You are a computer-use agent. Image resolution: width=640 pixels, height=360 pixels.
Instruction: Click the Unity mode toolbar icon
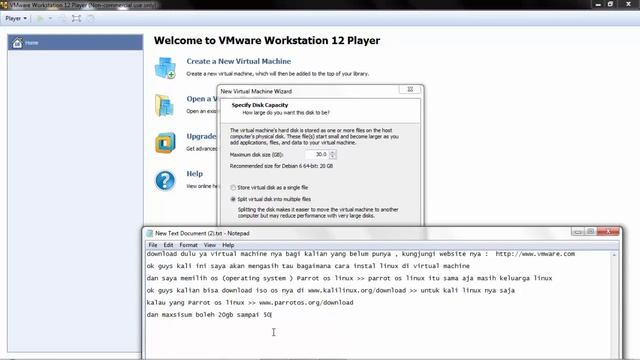coord(91,18)
